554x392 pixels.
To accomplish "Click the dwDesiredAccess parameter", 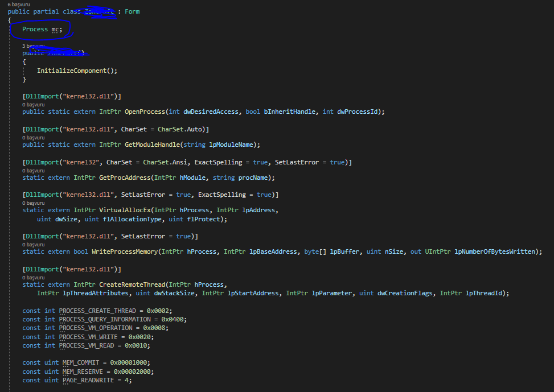I will (x=211, y=112).
